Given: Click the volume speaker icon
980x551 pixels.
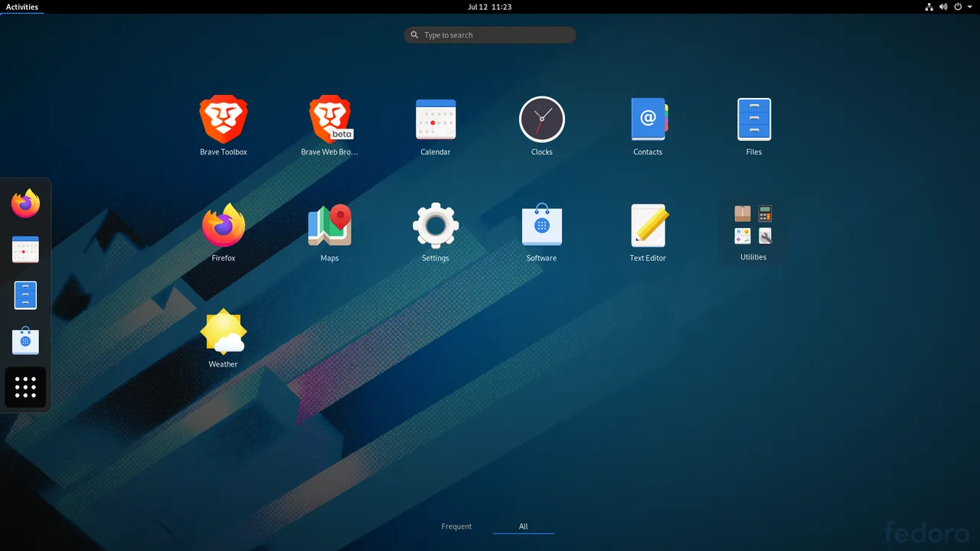Looking at the screenshot, I should point(943,7).
